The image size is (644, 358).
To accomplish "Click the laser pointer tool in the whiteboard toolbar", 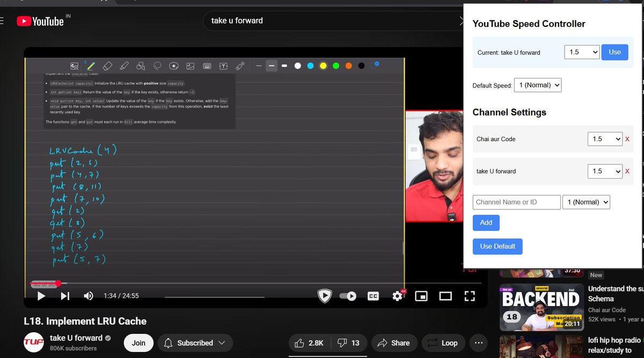I will point(240,66).
